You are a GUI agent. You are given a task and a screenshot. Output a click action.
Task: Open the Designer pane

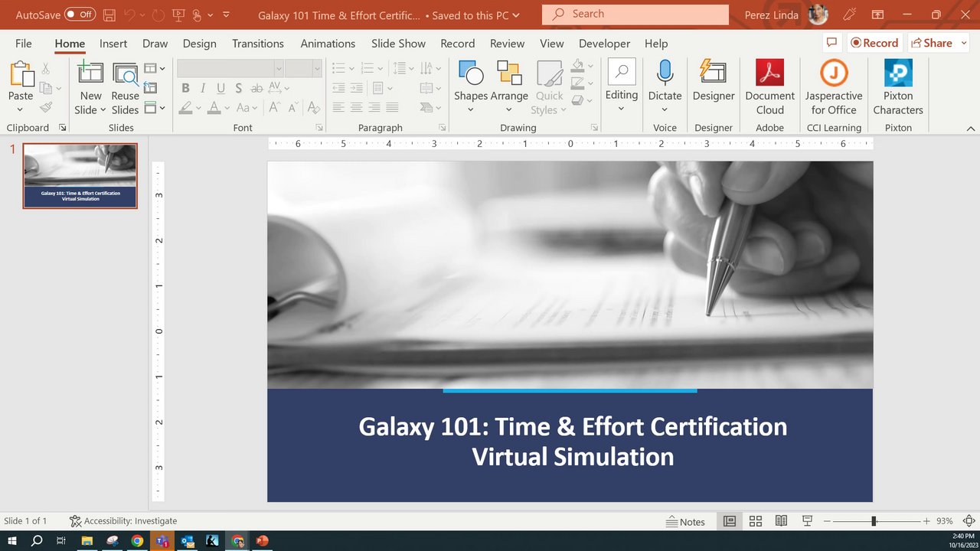coord(714,80)
